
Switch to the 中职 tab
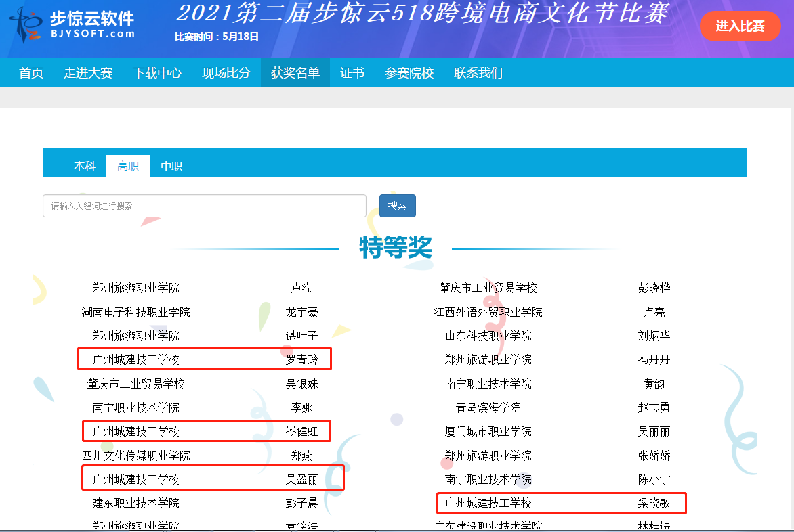coord(171,166)
